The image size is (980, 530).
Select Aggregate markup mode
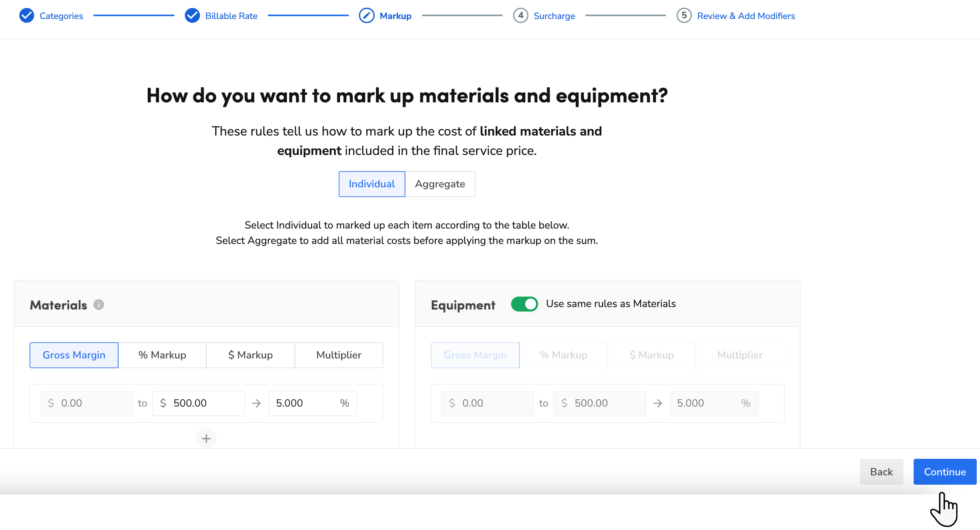[440, 184]
